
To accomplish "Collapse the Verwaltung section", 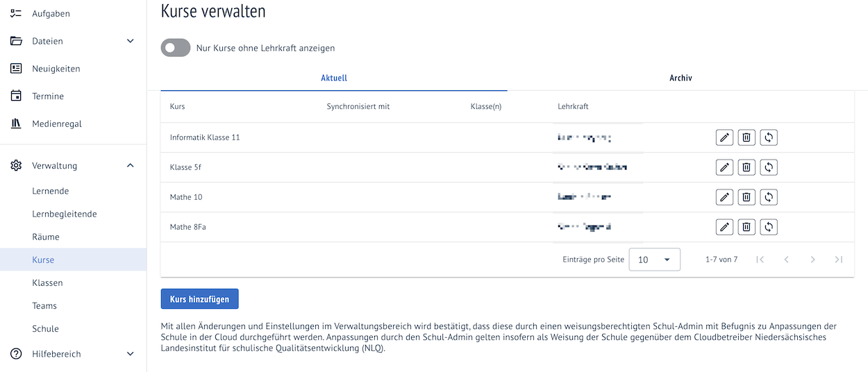I will tap(130, 165).
